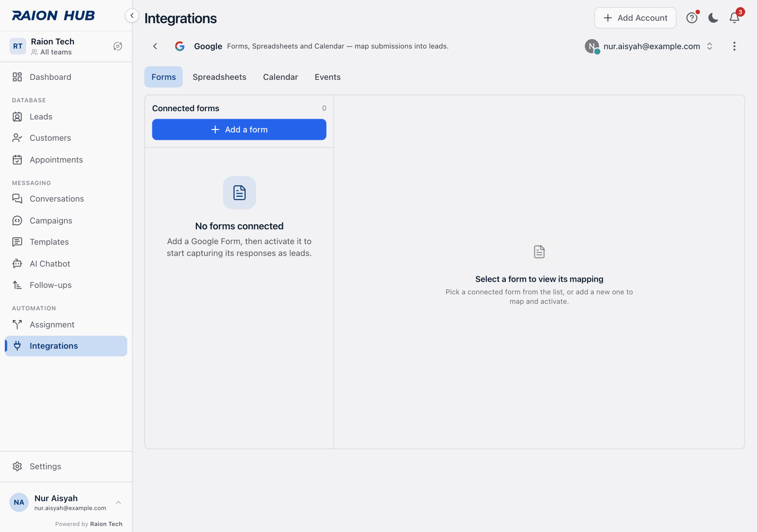Viewport: 757px width, 532px height.
Task: Click the Add a form button
Action: coord(239,130)
